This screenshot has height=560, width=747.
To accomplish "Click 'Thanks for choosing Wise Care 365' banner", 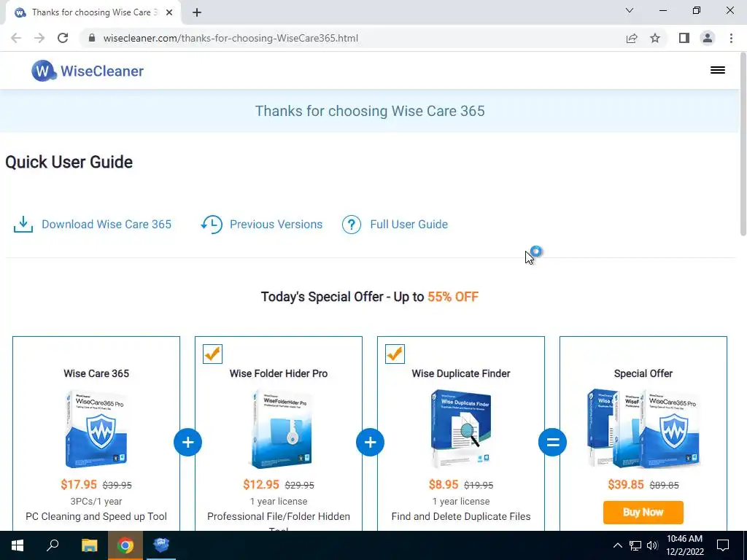I will click(x=370, y=111).
